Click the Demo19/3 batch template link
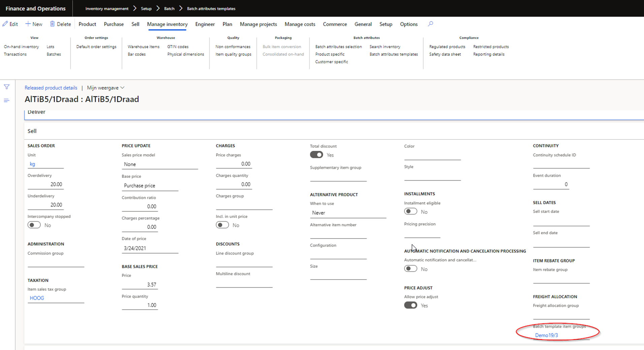 (546, 335)
